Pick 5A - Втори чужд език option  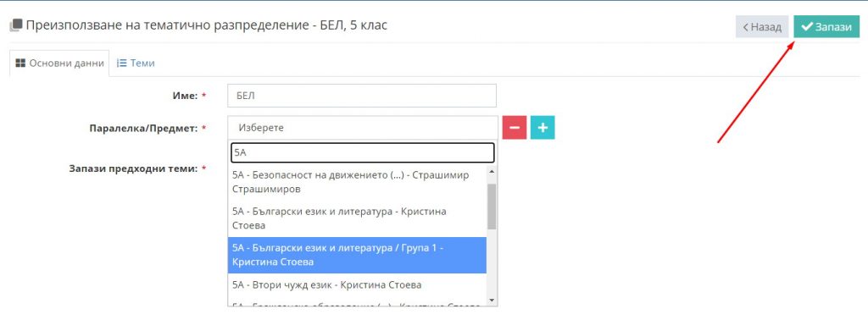coord(357,285)
